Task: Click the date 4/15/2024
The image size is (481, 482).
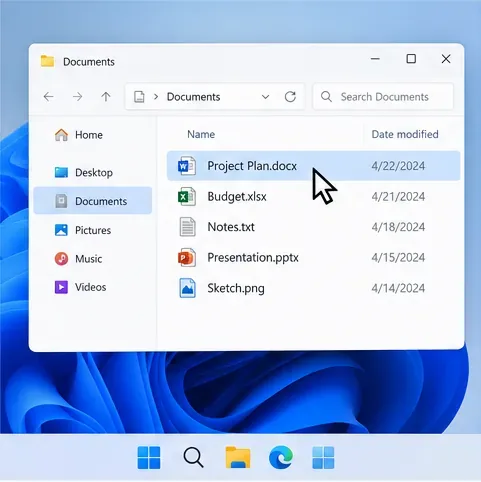Action: (x=398, y=257)
